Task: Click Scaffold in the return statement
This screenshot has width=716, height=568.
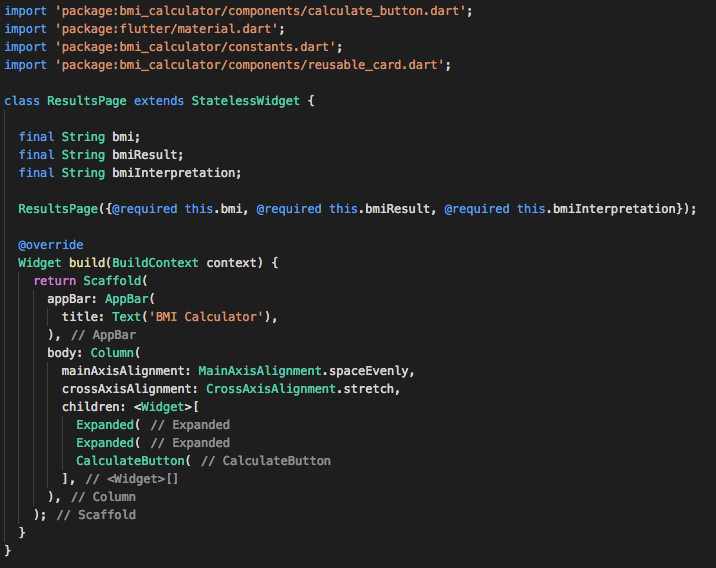Action: click(x=112, y=281)
